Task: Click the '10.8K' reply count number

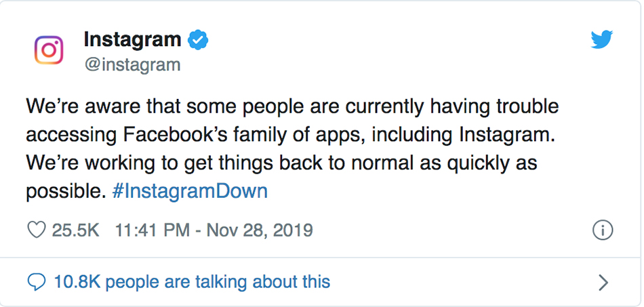Action: pos(77,282)
